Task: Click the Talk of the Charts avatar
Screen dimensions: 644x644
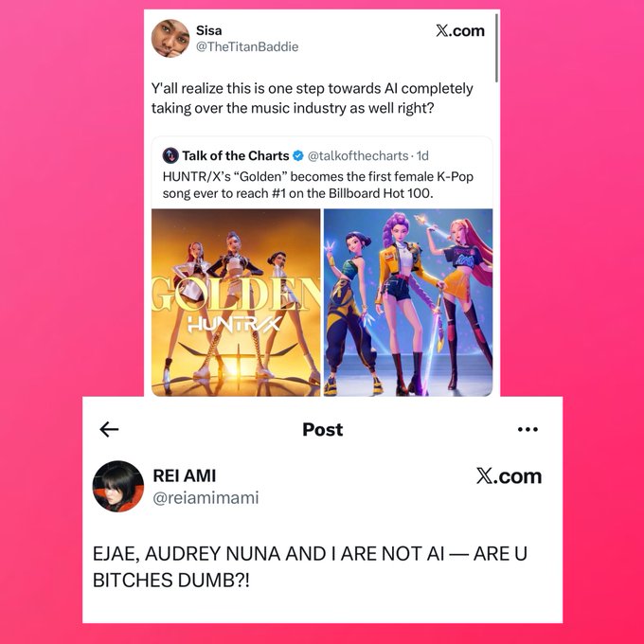Action: tap(170, 155)
